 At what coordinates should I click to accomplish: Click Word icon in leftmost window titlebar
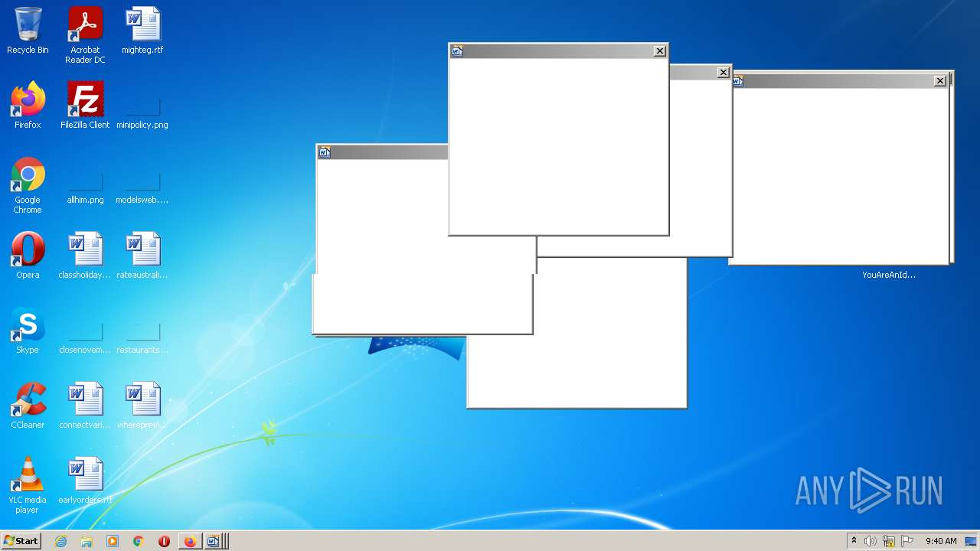pyautogui.click(x=325, y=152)
